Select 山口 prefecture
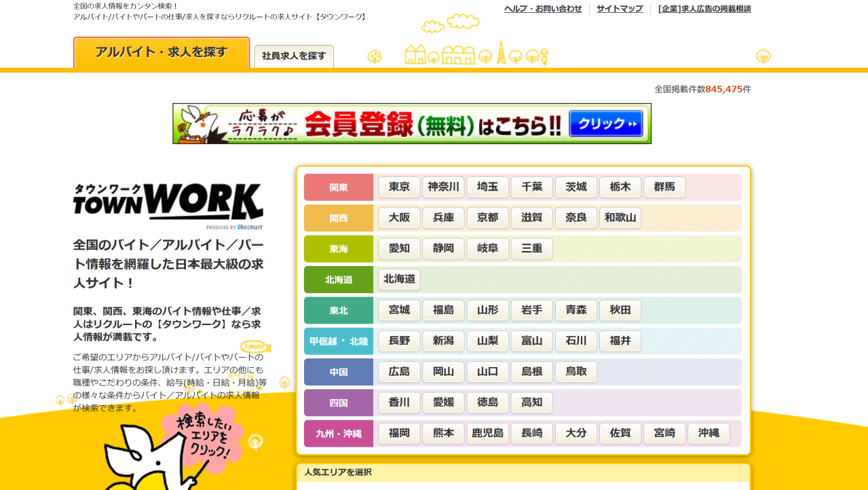This screenshot has width=868, height=490. pos(487,372)
